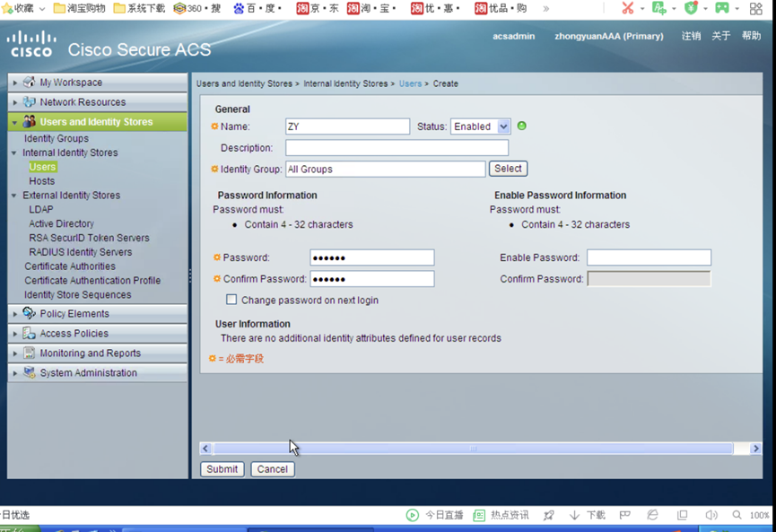This screenshot has width=776, height=532.
Task: Click the hot news icon in status bar
Action: pyautogui.click(x=479, y=515)
